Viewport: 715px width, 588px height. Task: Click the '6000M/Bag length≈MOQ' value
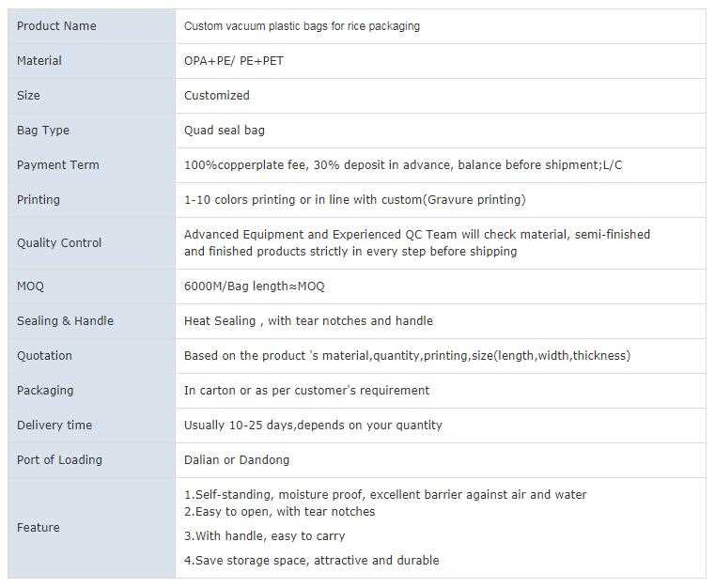[x=254, y=286]
